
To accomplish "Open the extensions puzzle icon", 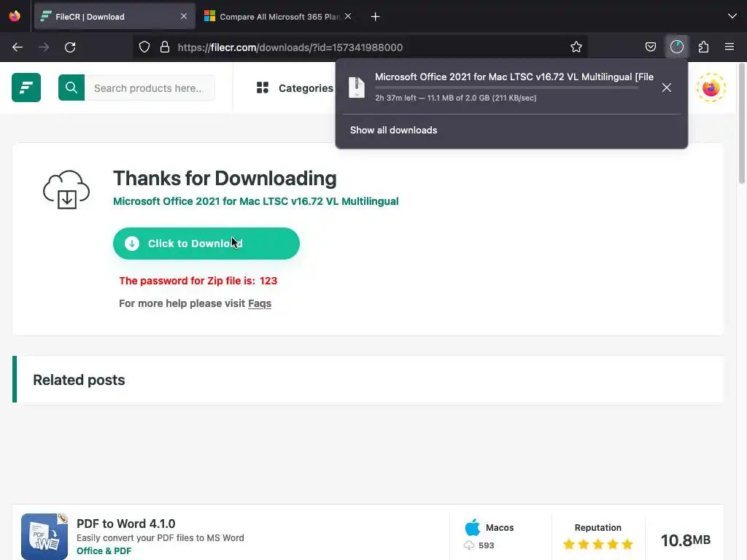I will (703, 47).
